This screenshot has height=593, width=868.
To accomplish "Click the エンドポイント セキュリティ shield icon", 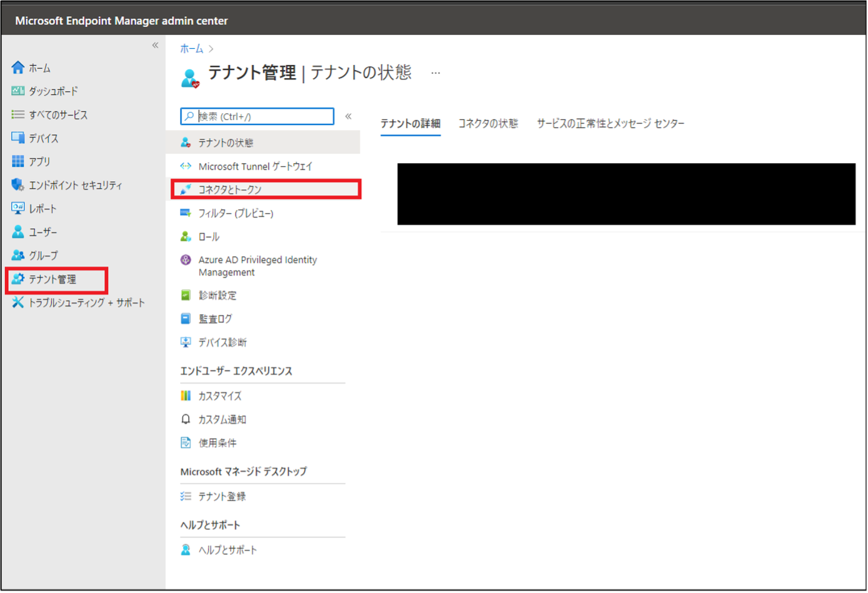I will (17, 185).
